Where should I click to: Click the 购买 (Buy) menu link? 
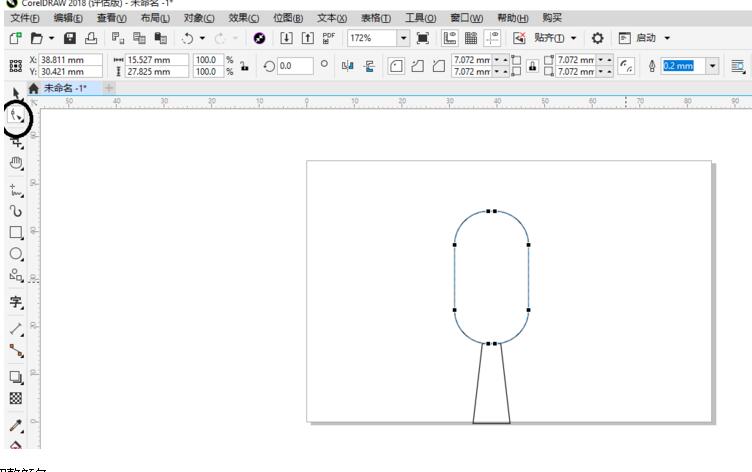pos(551,17)
